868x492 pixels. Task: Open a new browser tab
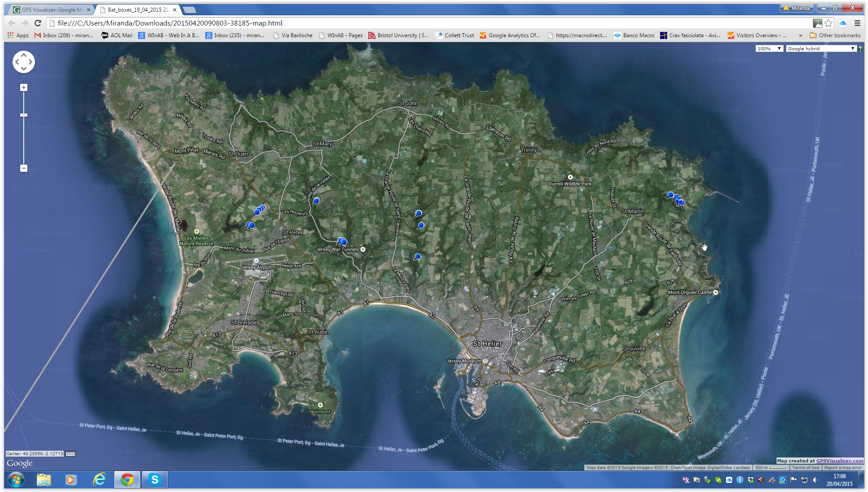point(190,9)
